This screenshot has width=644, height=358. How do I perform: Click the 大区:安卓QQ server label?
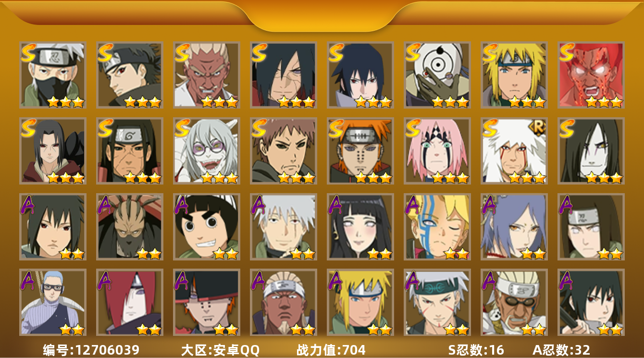point(220,350)
